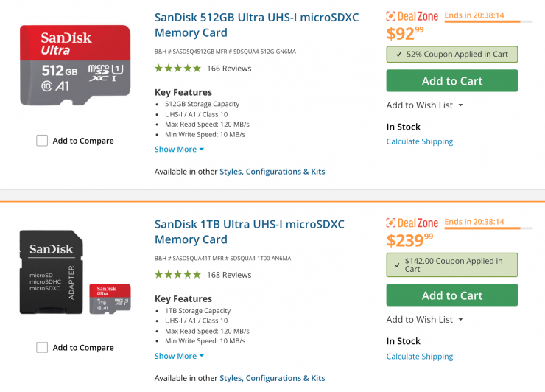This screenshot has width=545, height=392.
Task: Click the star rating of the 512GB card
Action: pos(177,69)
